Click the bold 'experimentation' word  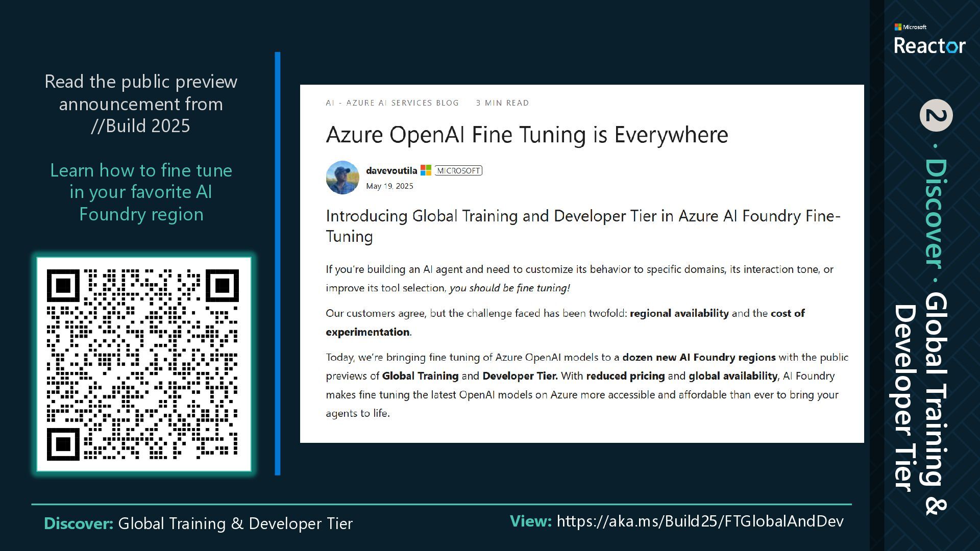tap(367, 332)
